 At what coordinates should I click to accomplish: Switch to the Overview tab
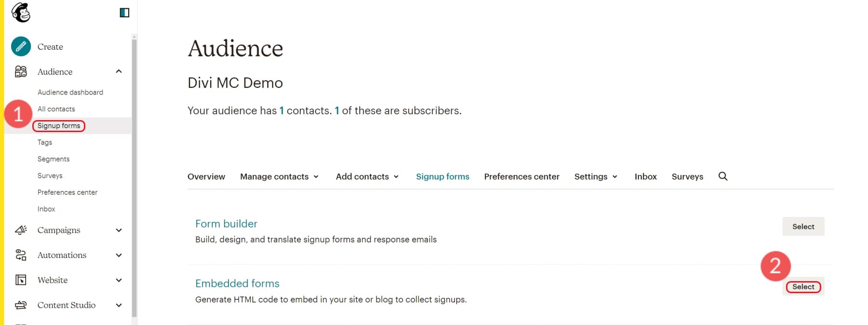pos(206,176)
